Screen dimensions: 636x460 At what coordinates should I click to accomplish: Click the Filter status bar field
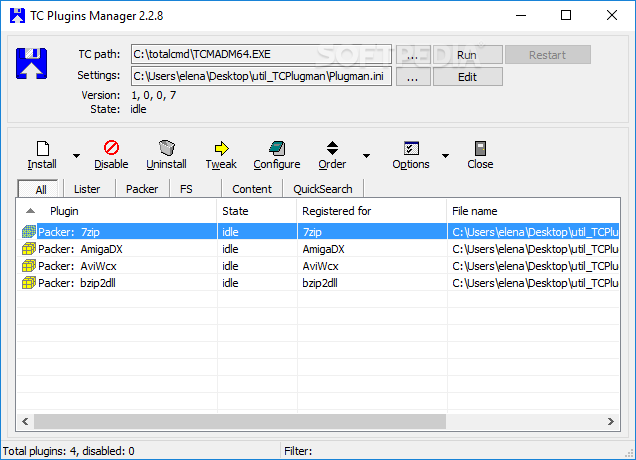pos(454,451)
